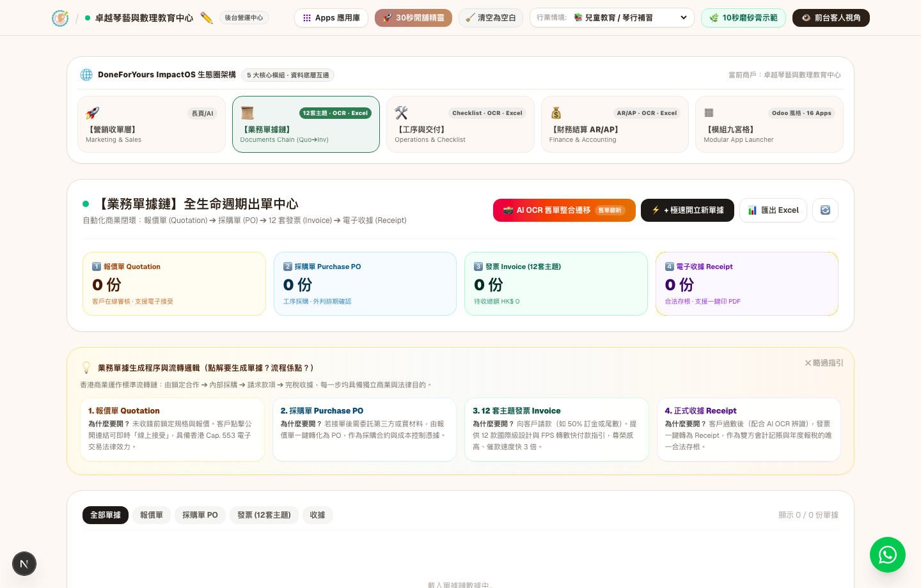Click the 卓越琴藝與數理教育中心 merchant name in header
The width and height of the screenshot is (921, 588).
144,18
